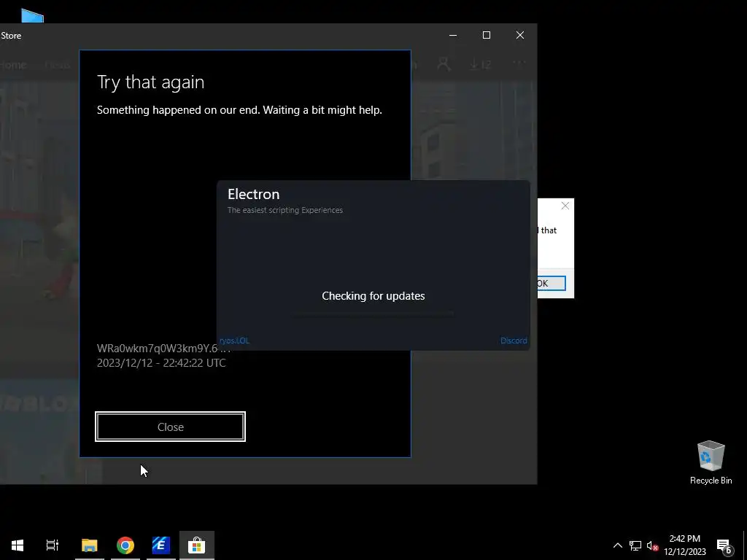Close the Microsoft Store window
747x560 pixels.
520,35
